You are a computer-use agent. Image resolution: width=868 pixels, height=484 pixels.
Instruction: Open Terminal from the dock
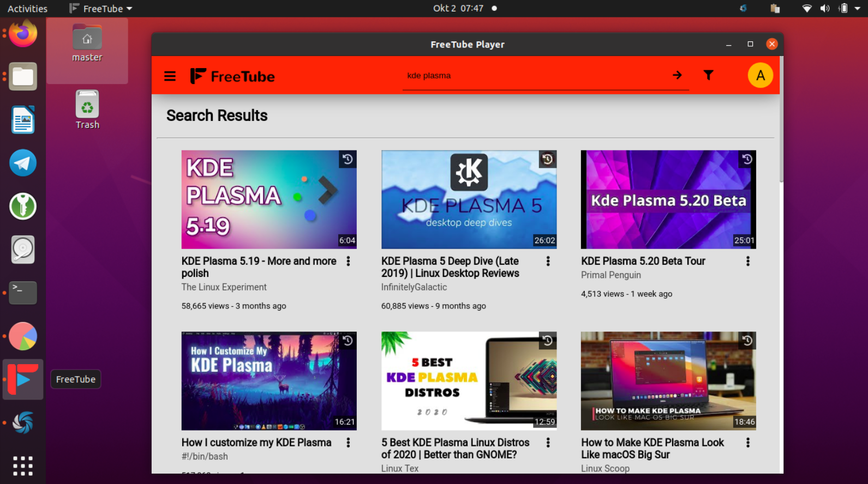(23, 293)
